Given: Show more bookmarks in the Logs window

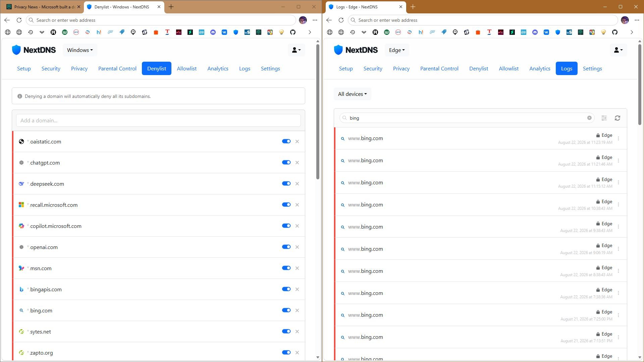Looking at the screenshot, I should click(x=632, y=32).
